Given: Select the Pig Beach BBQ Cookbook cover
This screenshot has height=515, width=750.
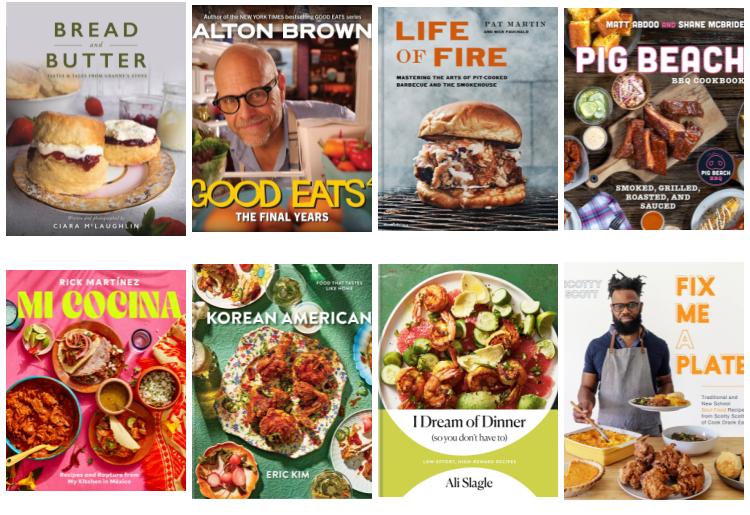Looking at the screenshot, I should (x=654, y=119).
